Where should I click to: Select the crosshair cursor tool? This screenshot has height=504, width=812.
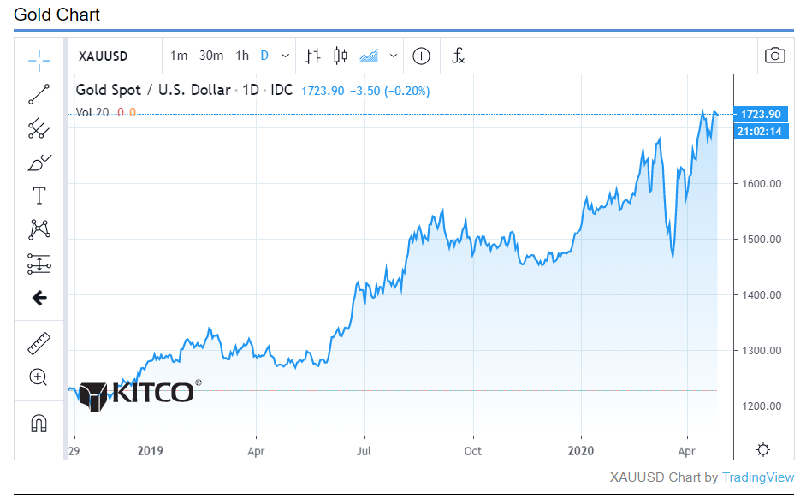pyautogui.click(x=39, y=59)
